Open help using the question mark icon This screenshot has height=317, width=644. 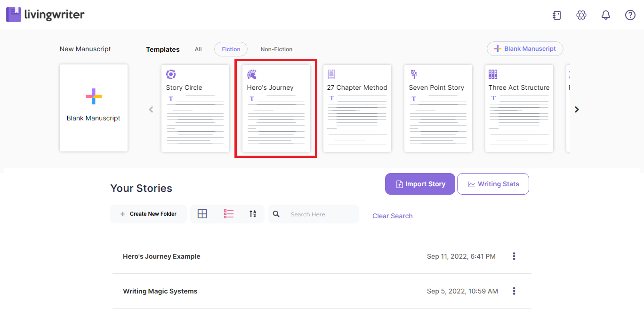630,15
